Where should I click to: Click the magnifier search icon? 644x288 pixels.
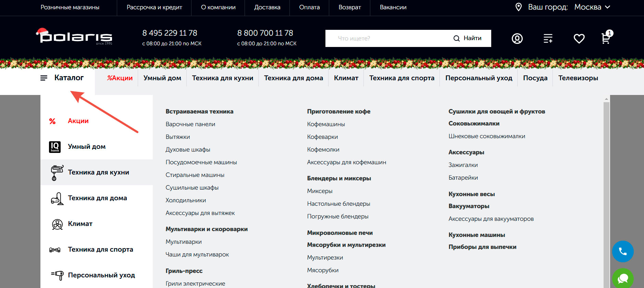[456, 38]
